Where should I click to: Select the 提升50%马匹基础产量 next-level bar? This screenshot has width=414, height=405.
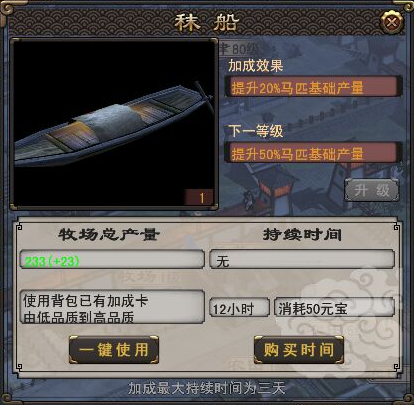tap(313, 153)
